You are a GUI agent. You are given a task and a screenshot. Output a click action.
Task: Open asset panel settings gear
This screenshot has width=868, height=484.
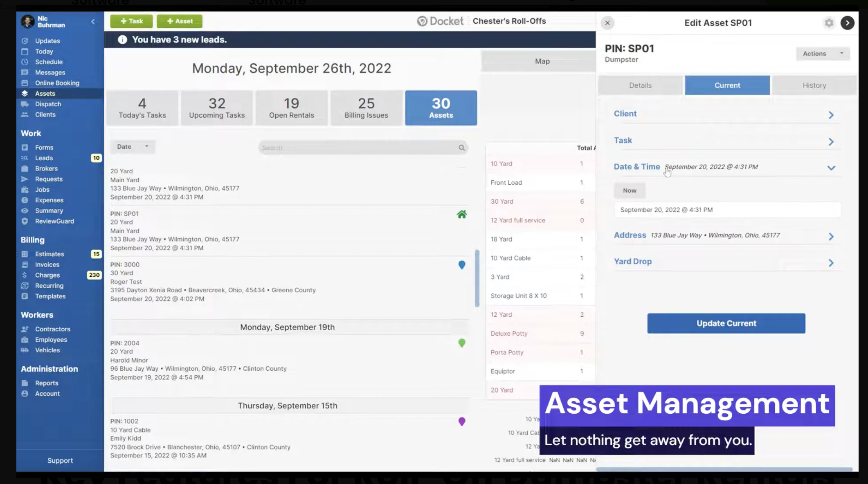[x=829, y=23]
